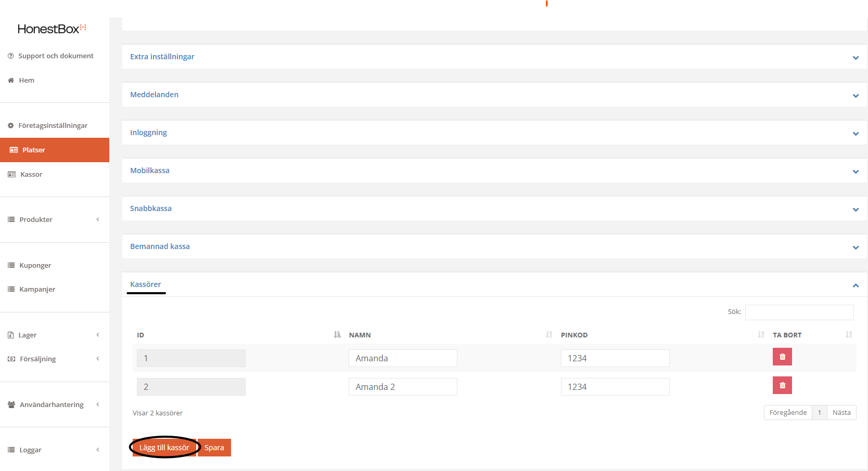This screenshot has height=471, width=868.
Task: Go to Kassor in sidebar
Action: pos(31,175)
